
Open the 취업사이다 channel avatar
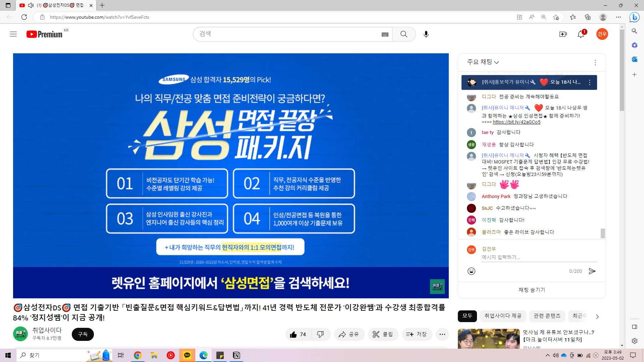coord(20,334)
